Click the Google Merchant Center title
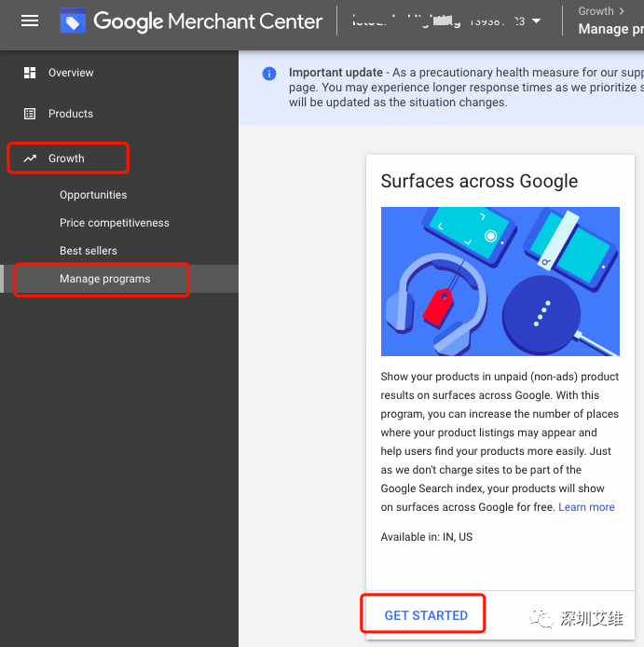 [208, 21]
